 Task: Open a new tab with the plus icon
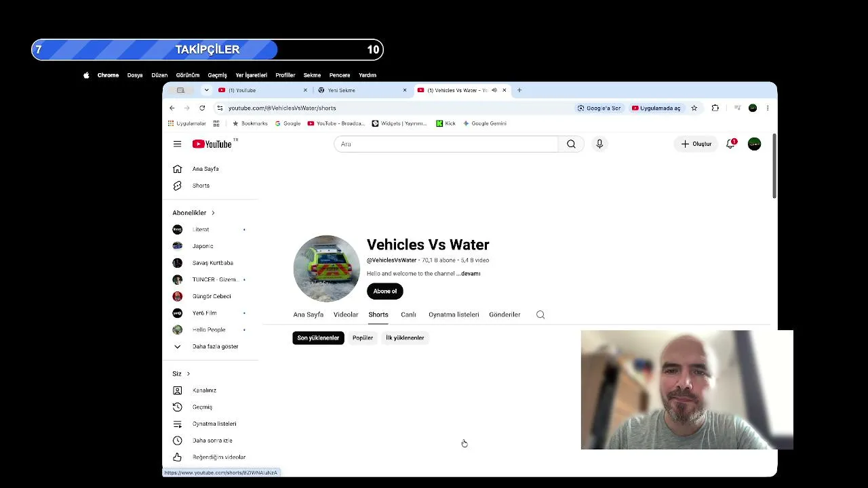pos(519,90)
